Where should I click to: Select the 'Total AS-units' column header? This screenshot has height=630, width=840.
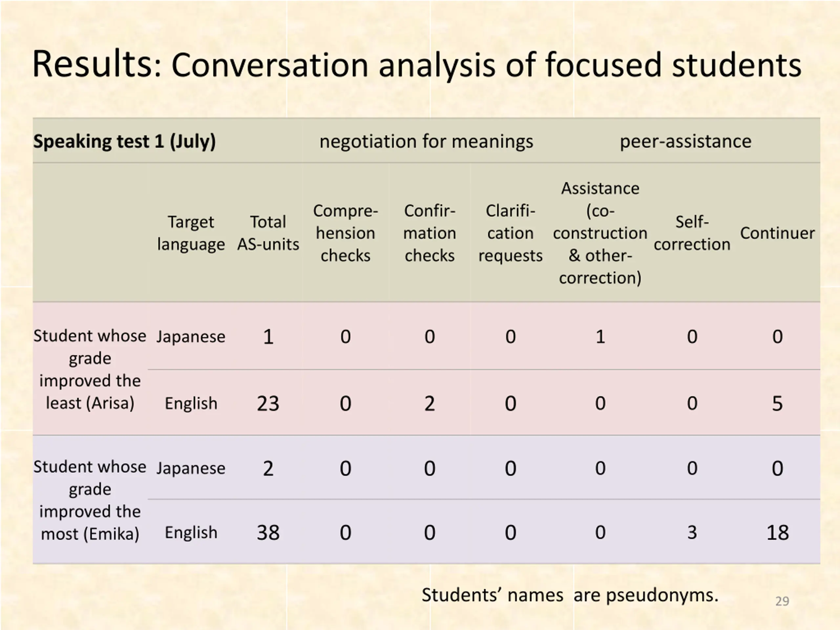(x=268, y=233)
